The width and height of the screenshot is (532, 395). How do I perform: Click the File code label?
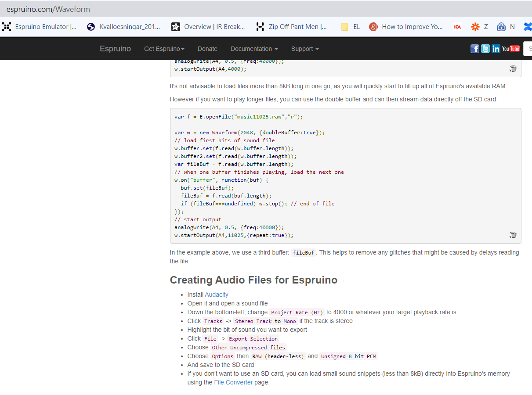click(x=210, y=339)
